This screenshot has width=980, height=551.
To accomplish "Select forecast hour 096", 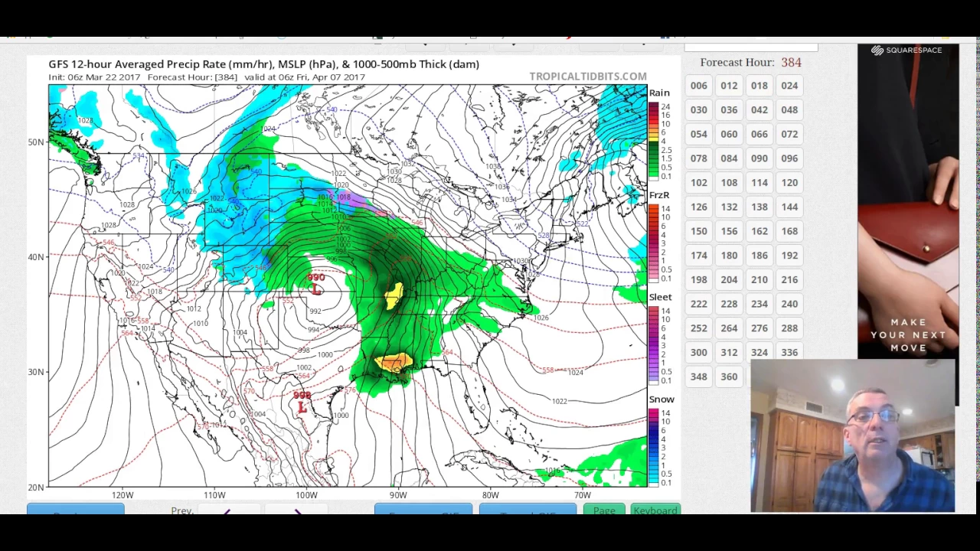I will tap(789, 158).
